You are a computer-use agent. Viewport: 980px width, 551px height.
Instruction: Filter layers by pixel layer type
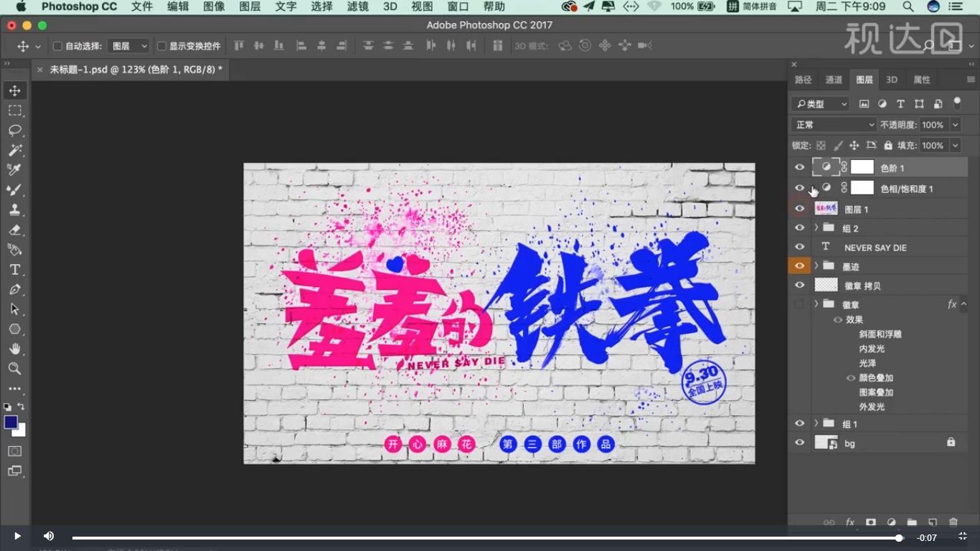click(864, 104)
